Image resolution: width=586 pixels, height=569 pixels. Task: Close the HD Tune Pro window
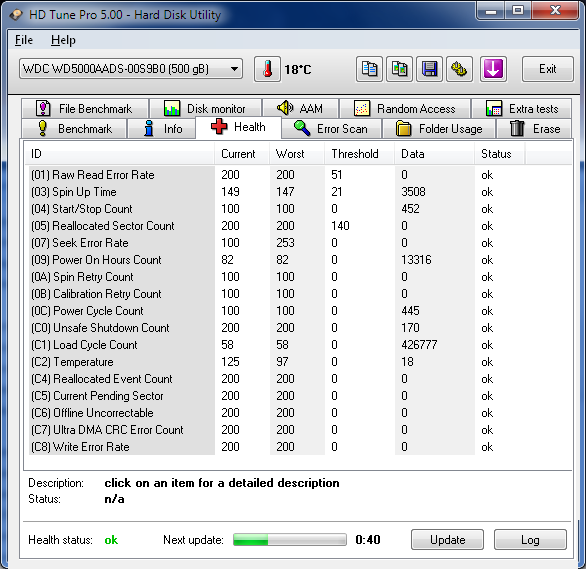coord(555,10)
